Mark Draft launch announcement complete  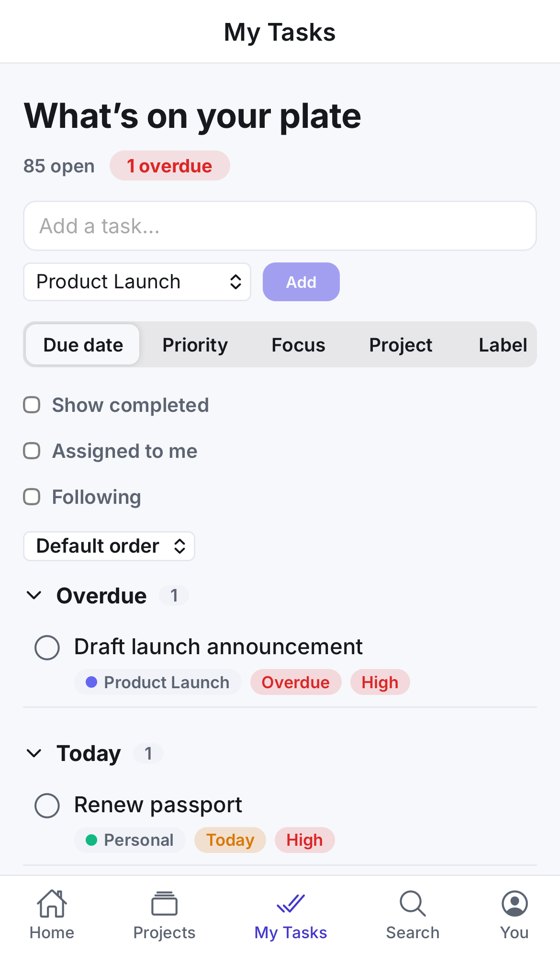click(47, 647)
